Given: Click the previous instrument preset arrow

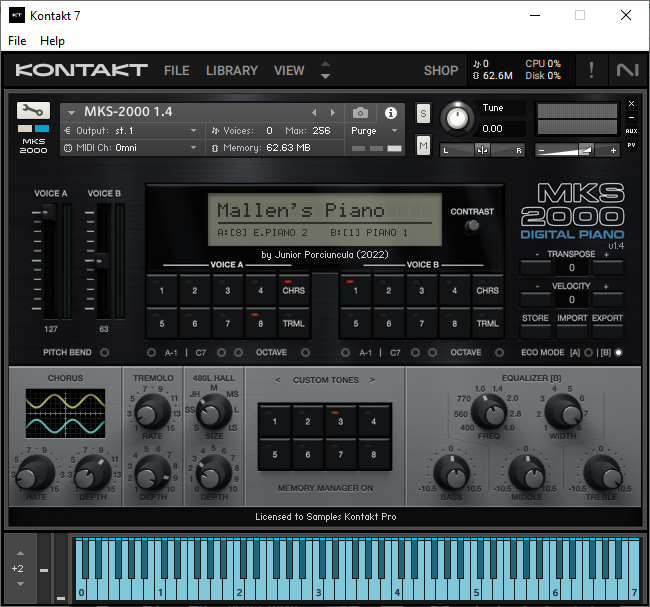Looking at the screenshot, I should 314,112.
